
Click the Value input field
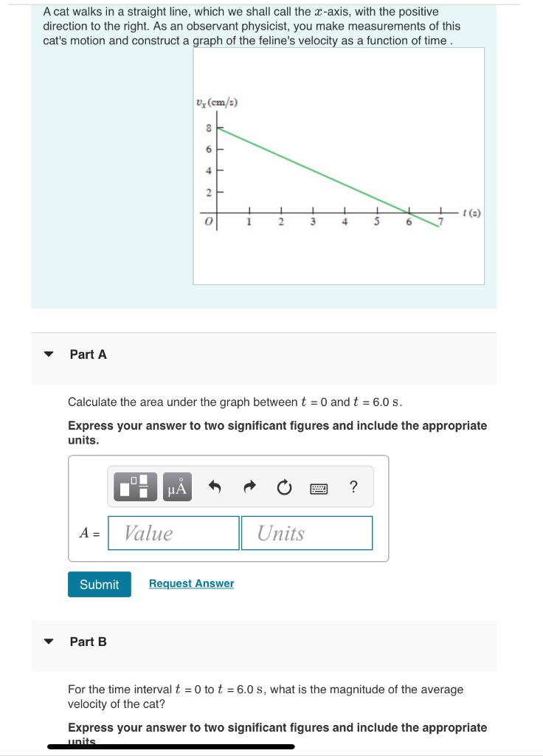pos(173,533)
